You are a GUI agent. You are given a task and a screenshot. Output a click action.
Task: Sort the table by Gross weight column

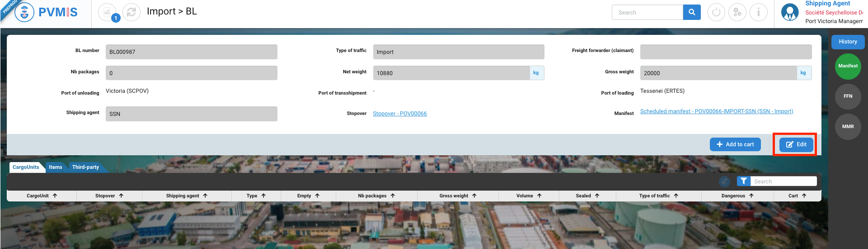(x=458, y=196)
